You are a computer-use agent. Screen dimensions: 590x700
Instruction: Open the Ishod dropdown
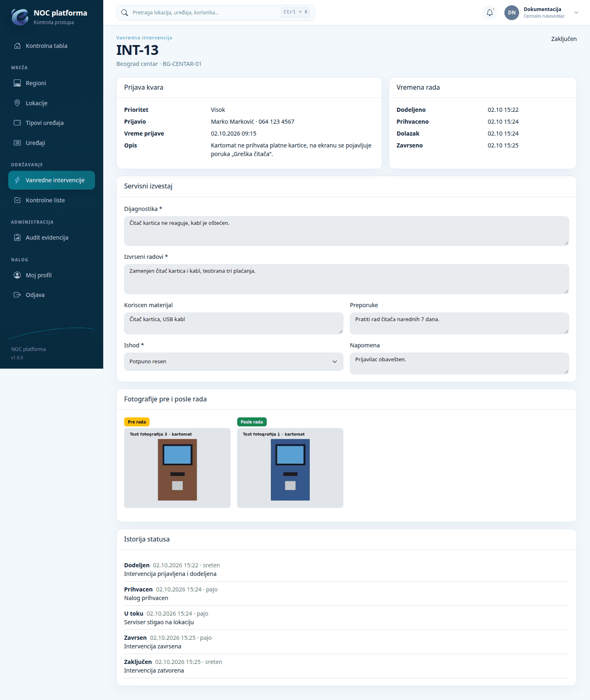234,362
